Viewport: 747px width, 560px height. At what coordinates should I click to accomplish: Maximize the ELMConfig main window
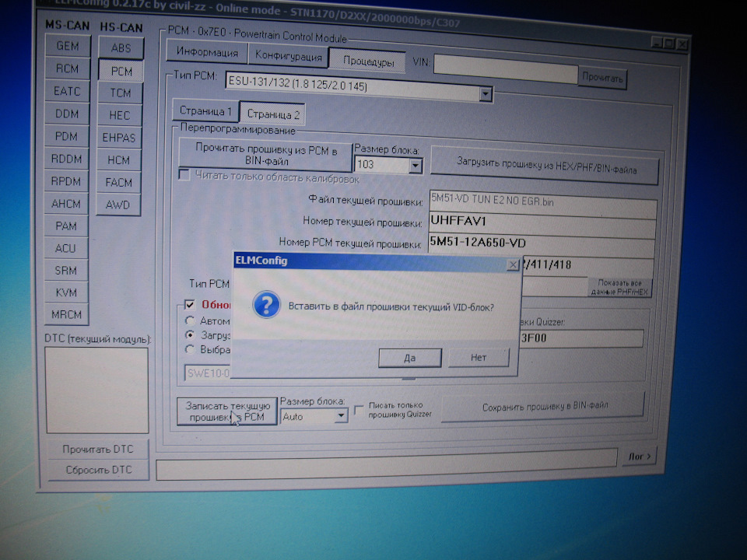(x=669, y=44)
